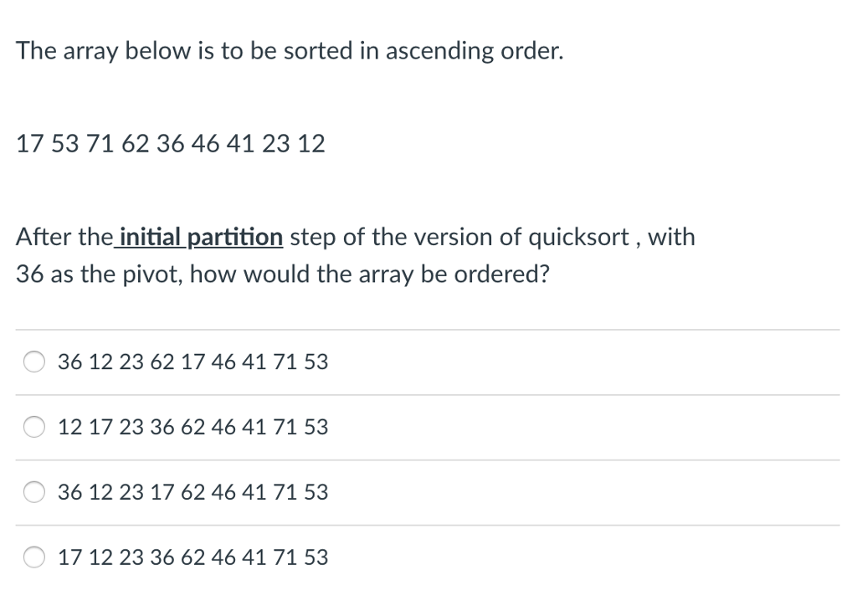
Task: Click the answer label starting with '36 12 23 17'
Action: point(192,492)
